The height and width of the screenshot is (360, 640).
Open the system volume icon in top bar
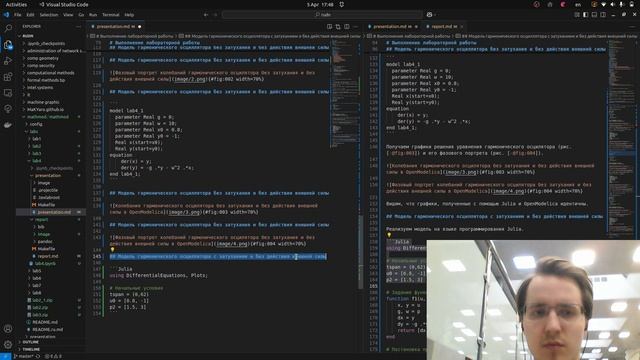pyautogui.click(x=612, y=4)
